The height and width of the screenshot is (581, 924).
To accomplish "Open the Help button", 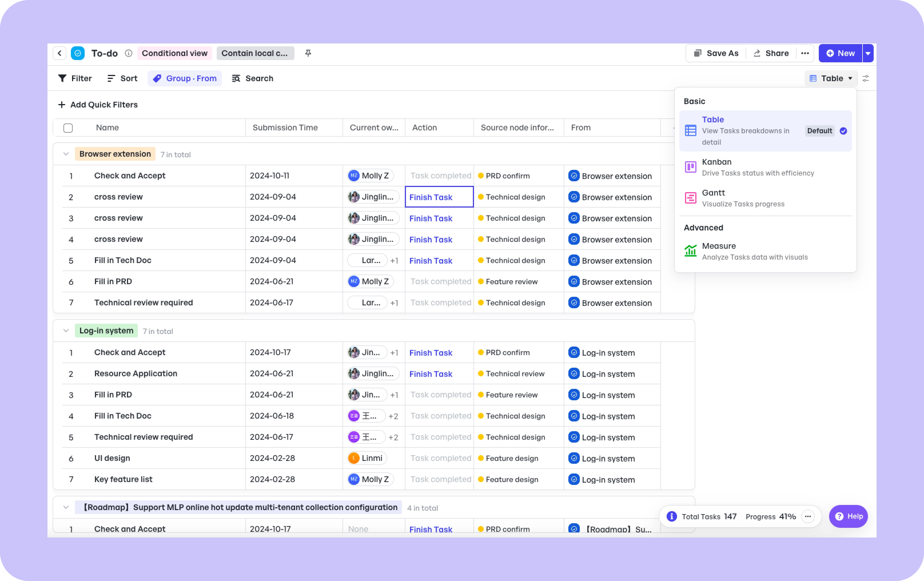I will (849, 516).
